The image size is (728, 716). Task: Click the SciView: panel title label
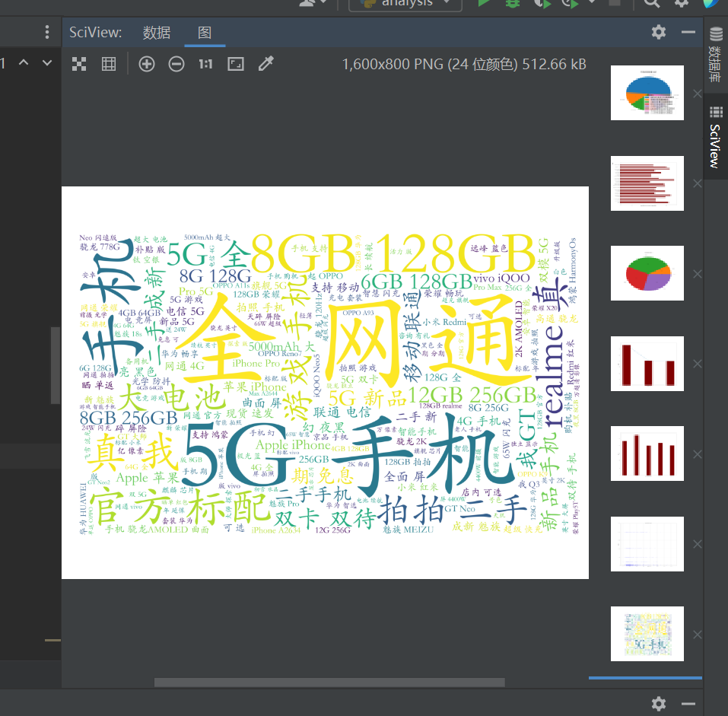click(x=95, y=32)
